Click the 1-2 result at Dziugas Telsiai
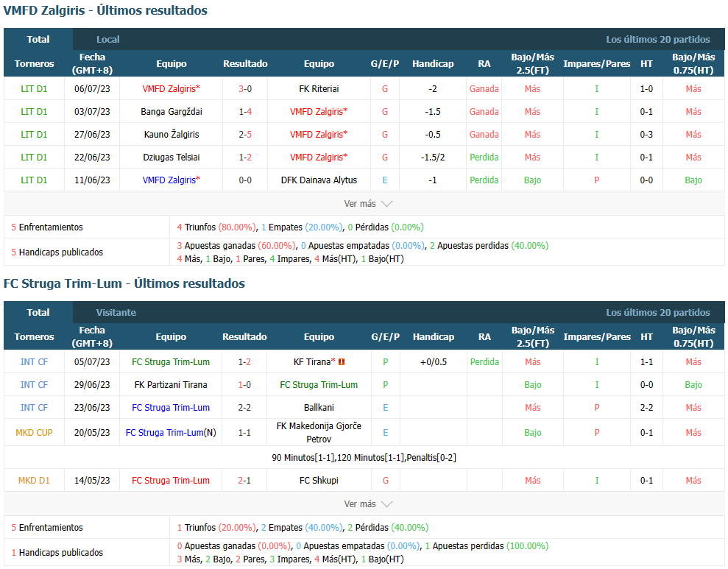 tap(245, 157)
